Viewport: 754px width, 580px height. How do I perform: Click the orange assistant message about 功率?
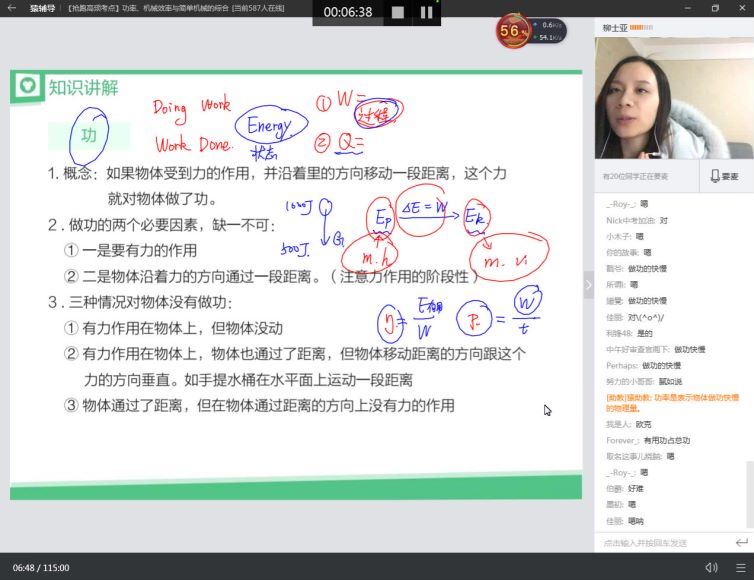[672, 403]
